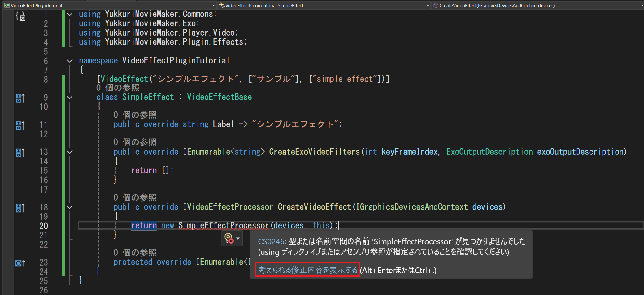Collapse the namespace VideoEffectPluginTutorial block
This screenshot has width=644, height=295.
[x=70, y=61]
